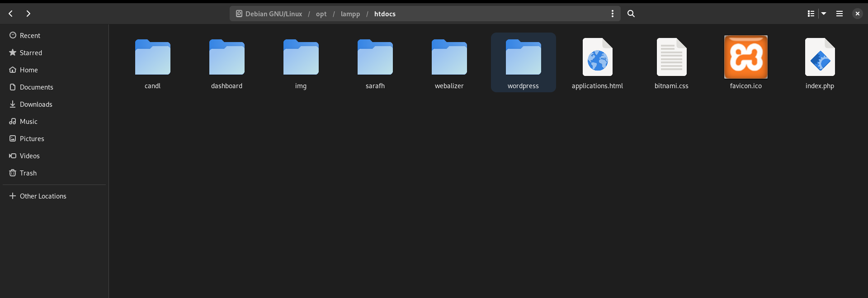Select the favicon.ico XAMPP thumbnail
Screen dimensions: 868x298
[746, 57]
